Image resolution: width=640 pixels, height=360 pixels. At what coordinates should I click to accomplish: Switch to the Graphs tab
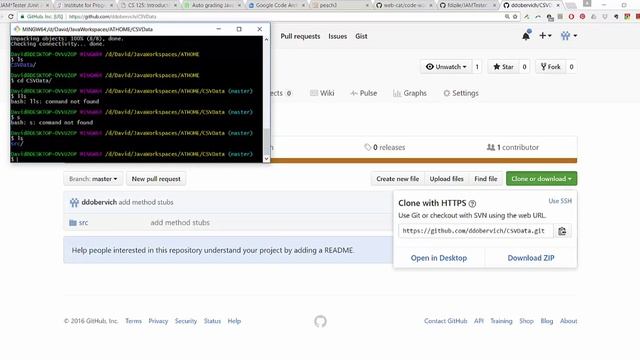point(410,93)
